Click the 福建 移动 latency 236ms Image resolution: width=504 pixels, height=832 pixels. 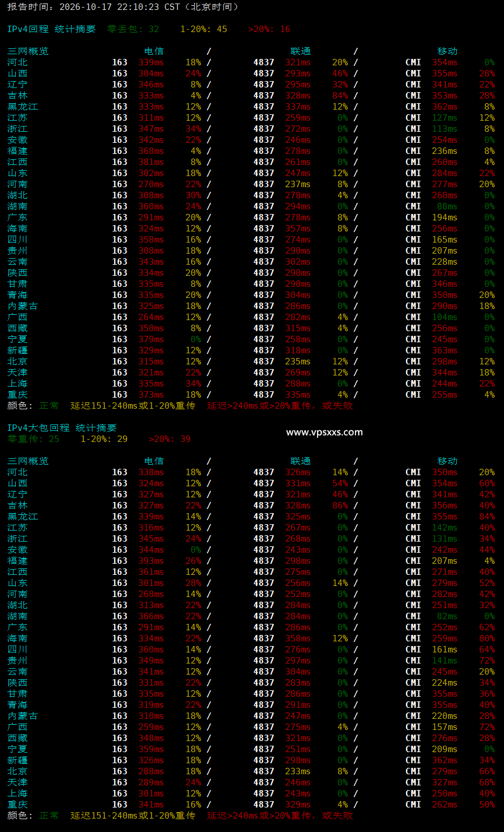445,151
